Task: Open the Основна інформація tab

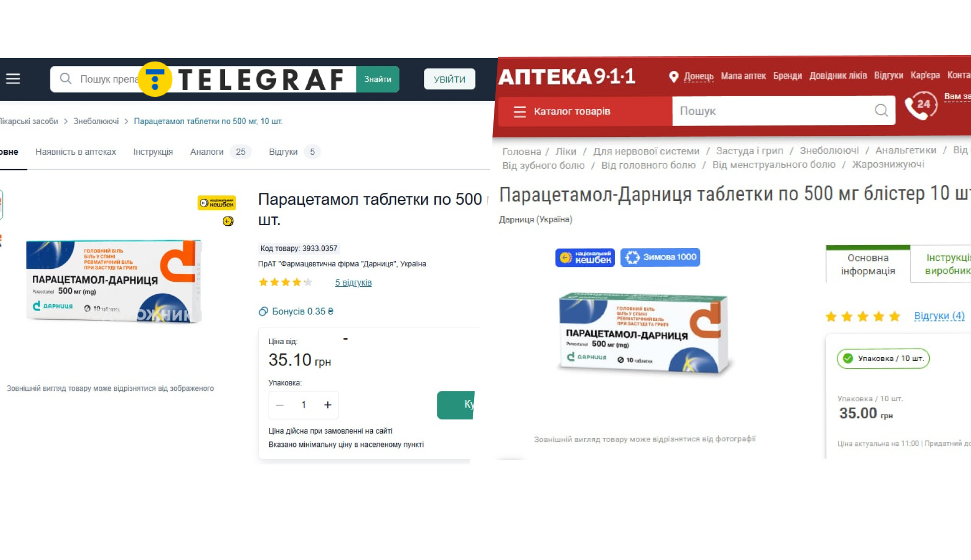Action: 868,264
